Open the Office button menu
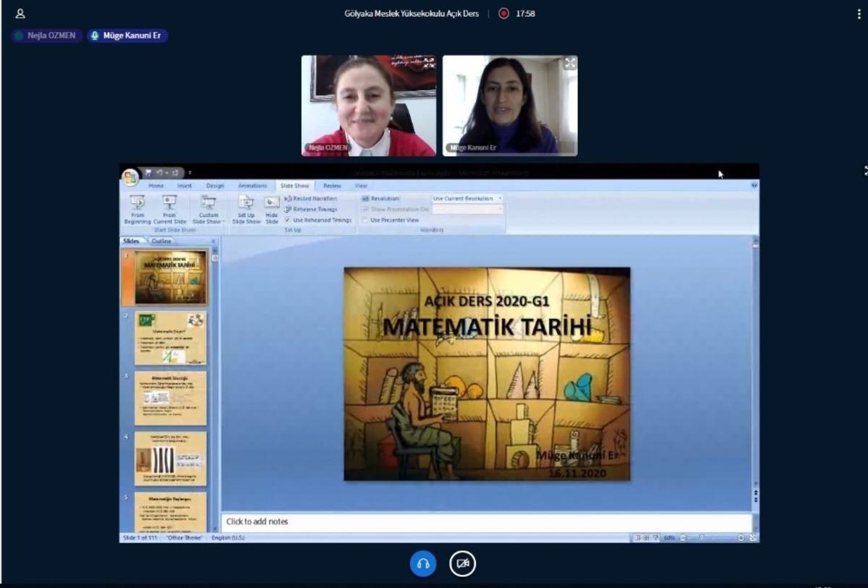 tap(130, 174)
